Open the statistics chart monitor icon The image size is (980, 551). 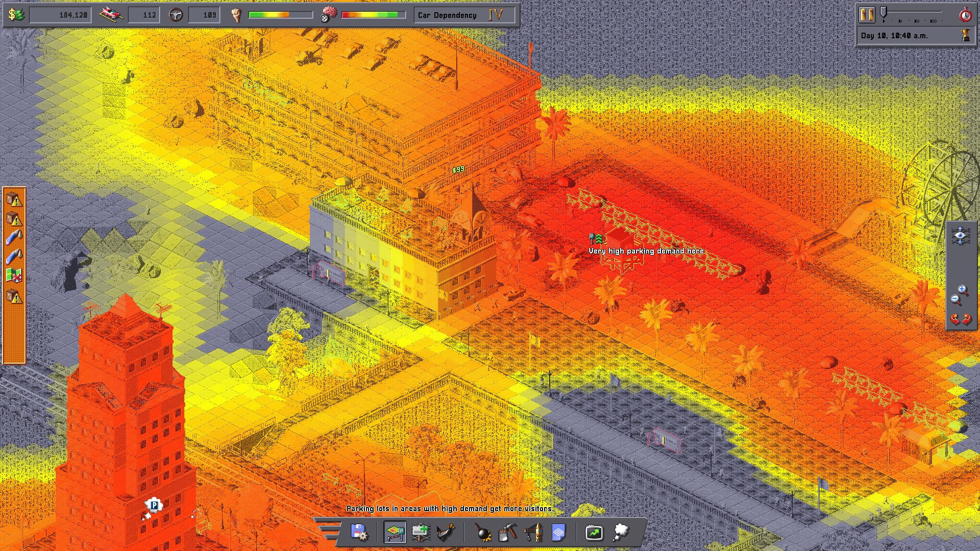[x=594, y=533]
